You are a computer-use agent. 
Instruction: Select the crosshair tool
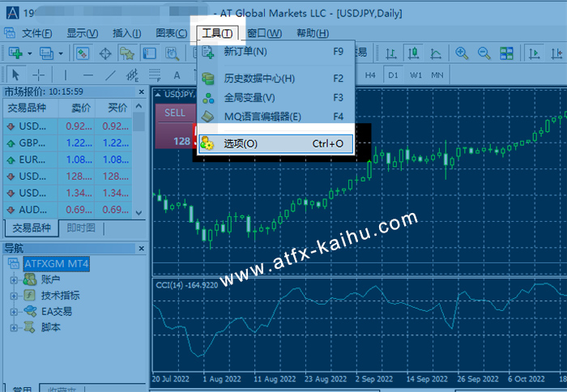pos(38,75)
